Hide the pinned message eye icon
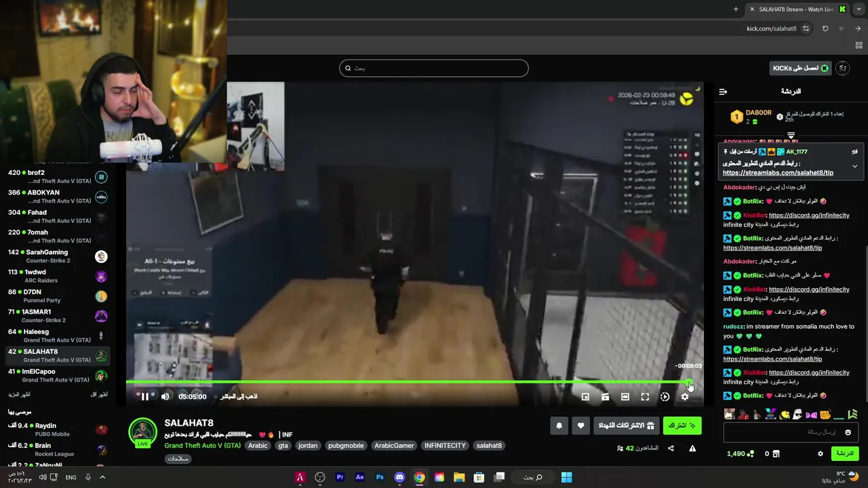 click(x=855, y=152)
